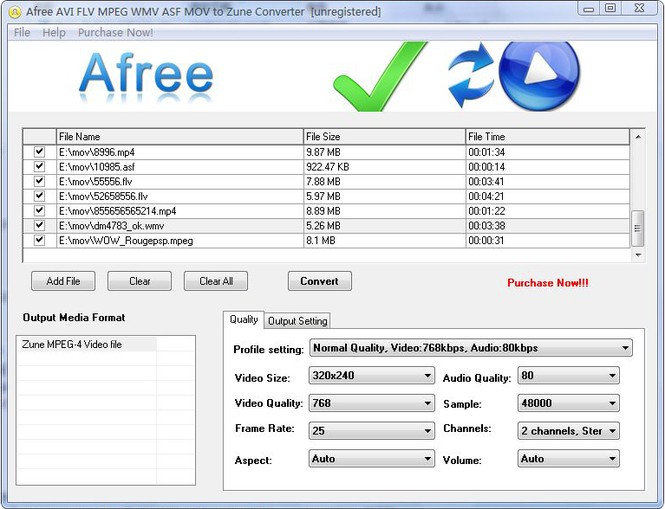The height and width of the screenshot is (509, 665).
Task: Click the 922.47 KB file size cell
Action: [384, 167]
